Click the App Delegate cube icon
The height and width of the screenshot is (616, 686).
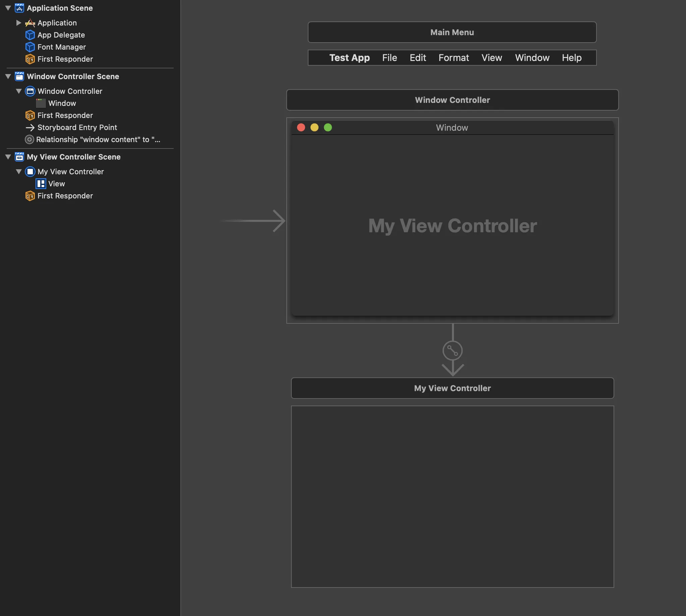click(30, 35)
